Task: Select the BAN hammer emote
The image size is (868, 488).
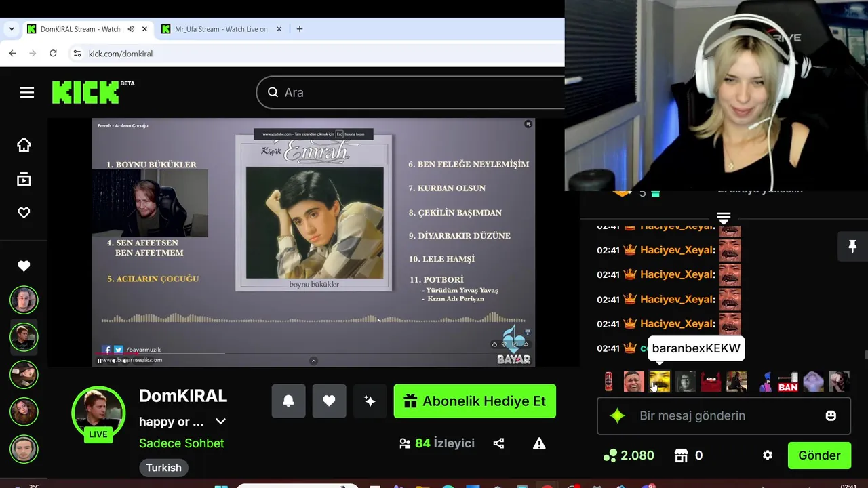Action: (788, 382)
